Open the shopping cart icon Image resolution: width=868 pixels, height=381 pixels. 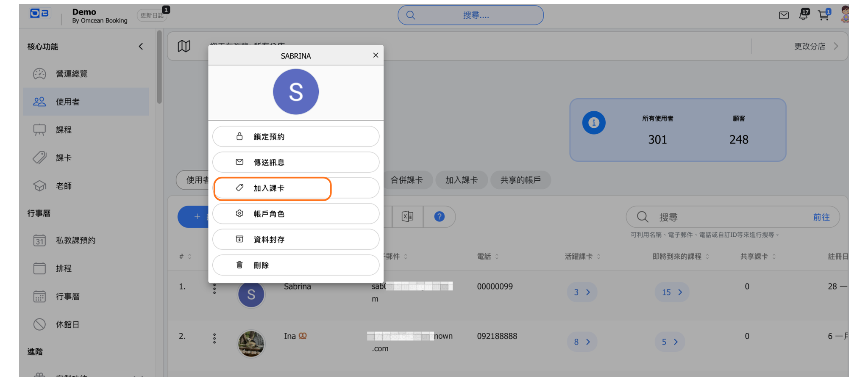tap(823, 16)
